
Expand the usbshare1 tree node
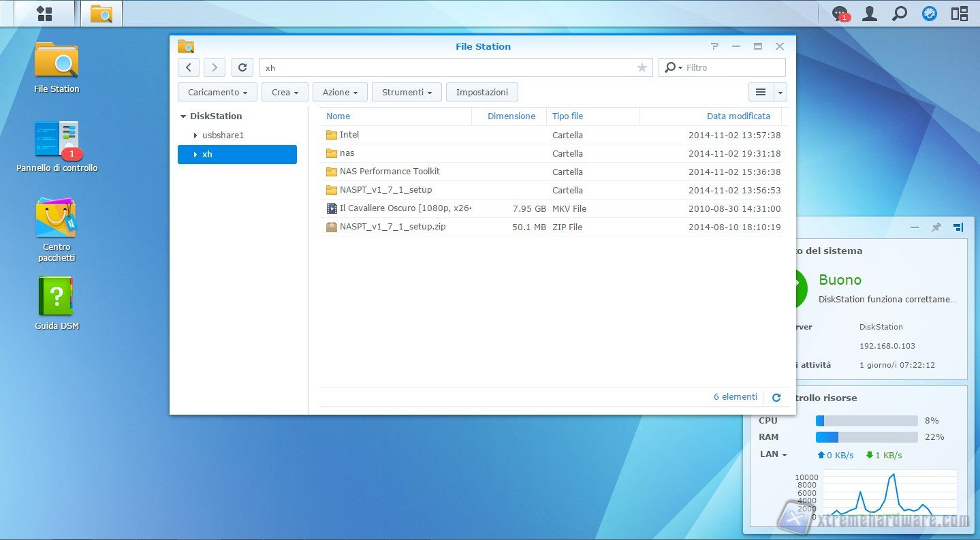pyautogui.click(x=195, y=136)
